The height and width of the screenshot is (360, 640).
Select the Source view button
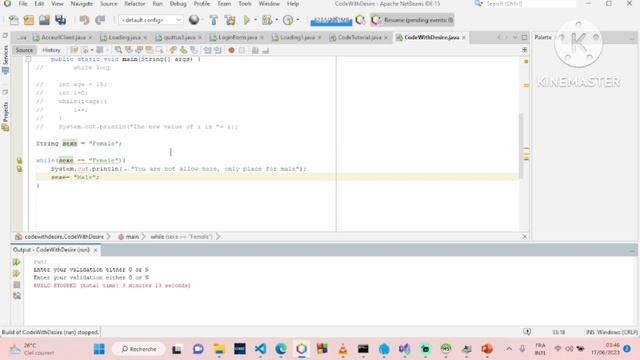[24, 50]
